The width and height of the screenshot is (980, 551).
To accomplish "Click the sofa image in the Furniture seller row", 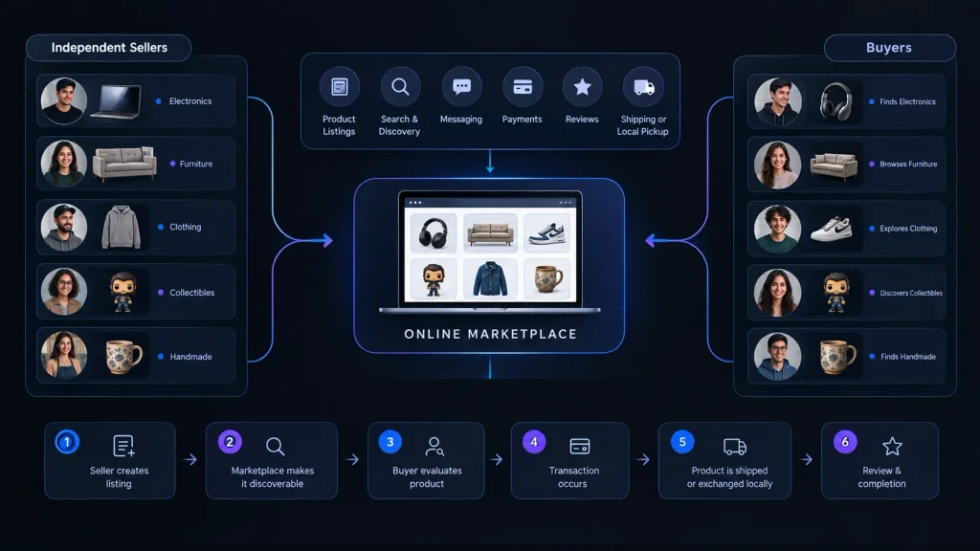I will [124, 163].
